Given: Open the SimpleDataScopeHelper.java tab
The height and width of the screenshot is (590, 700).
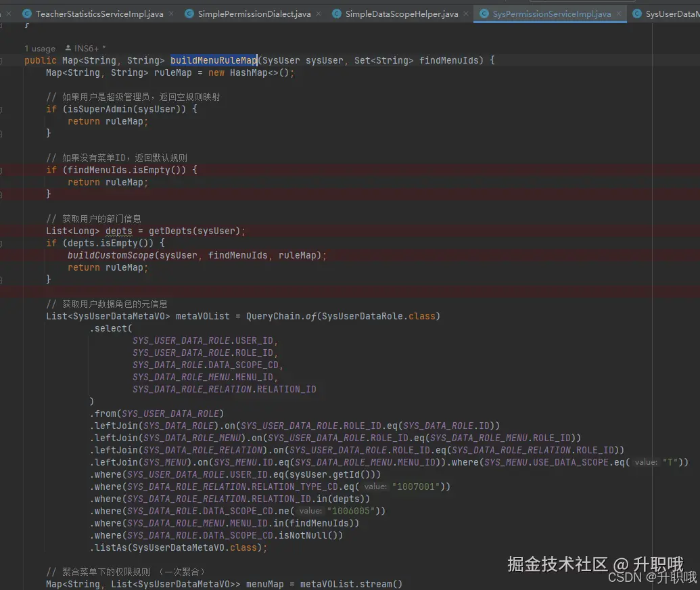Looking at the screenshot, I should click(x=401, y=14).
